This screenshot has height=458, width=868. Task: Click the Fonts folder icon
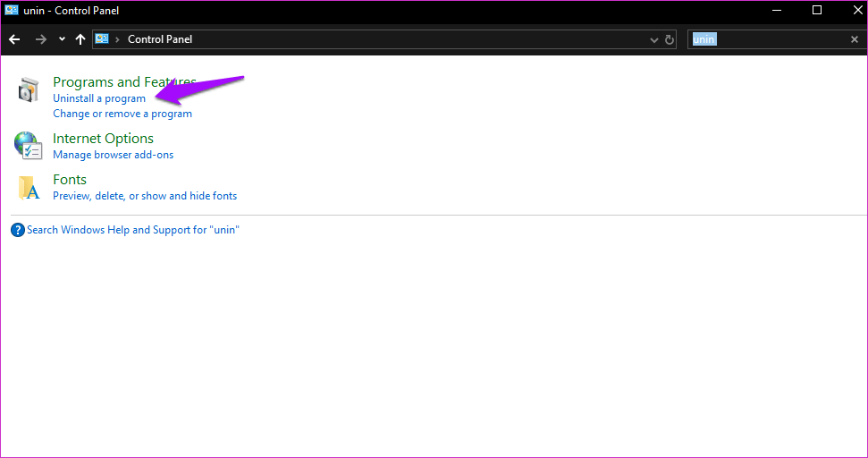(x=29, y=187)
